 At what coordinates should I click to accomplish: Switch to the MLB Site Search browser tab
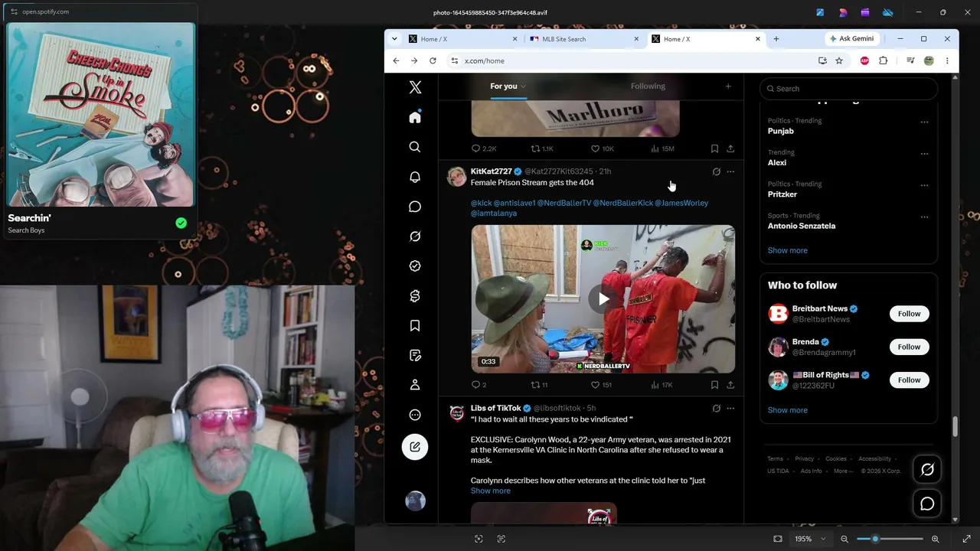[x=583, y=39]
